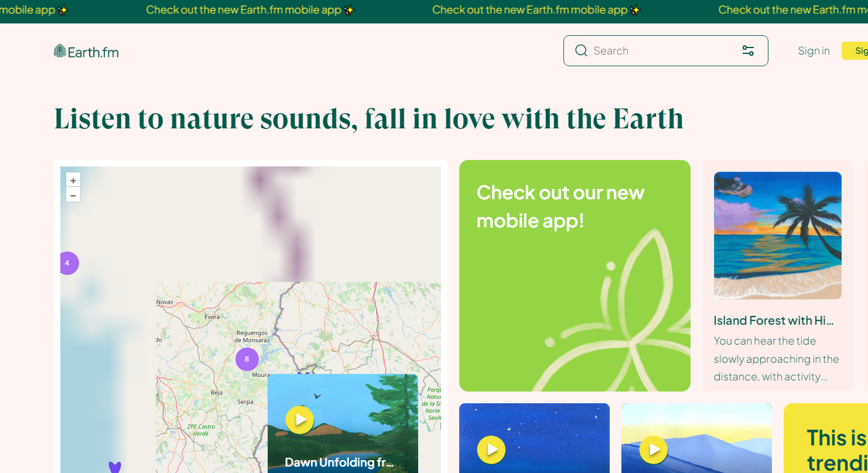Click the page headline text
Image resolution: width=868 pixels, height=473 pixels.
[369, 118]
